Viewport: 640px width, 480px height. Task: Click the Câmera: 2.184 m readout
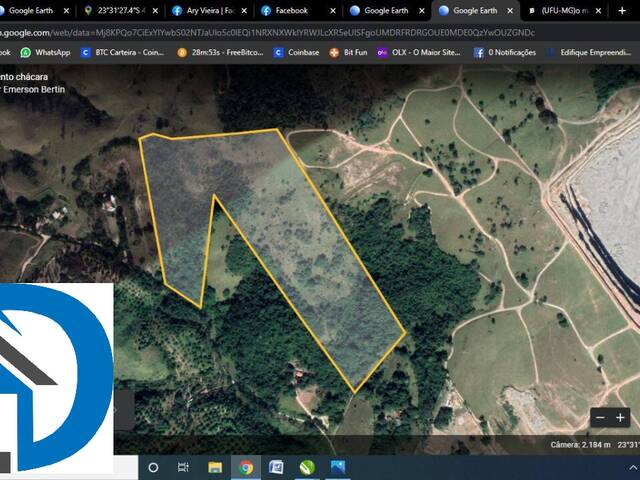tap(580, 444)
